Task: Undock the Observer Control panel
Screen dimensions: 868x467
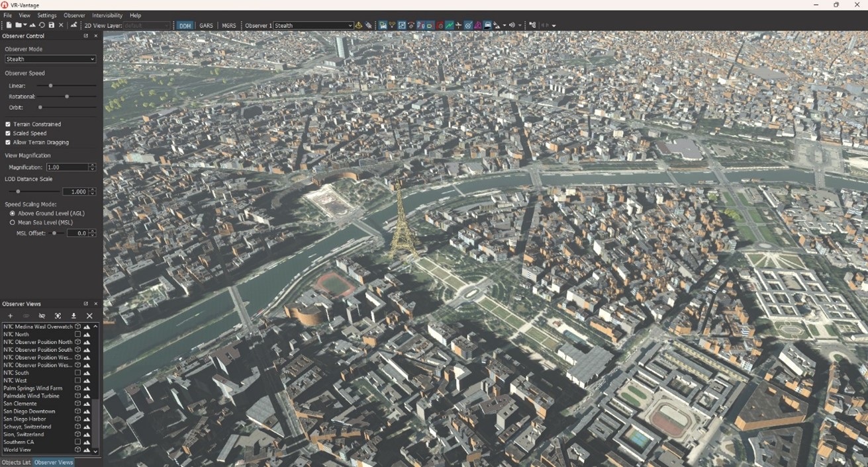Action: click(x=85, y=36)
